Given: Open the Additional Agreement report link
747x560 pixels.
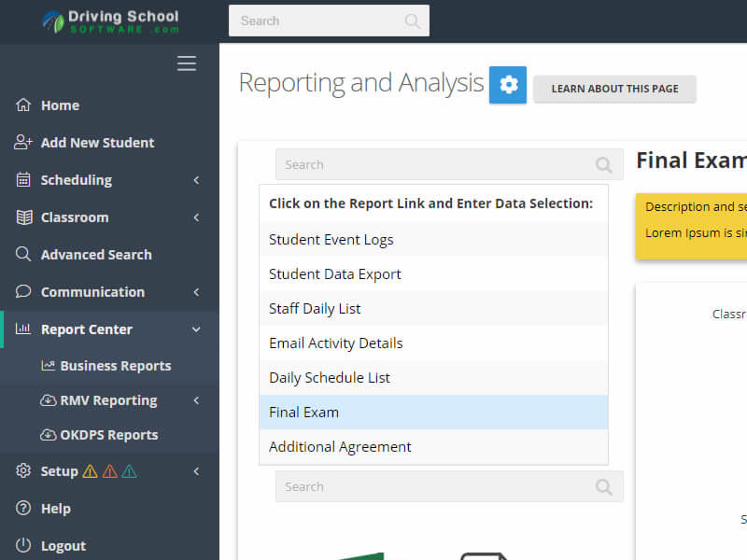Looking at the screenshot, I should pyautogui.click(x=340, y=447).
